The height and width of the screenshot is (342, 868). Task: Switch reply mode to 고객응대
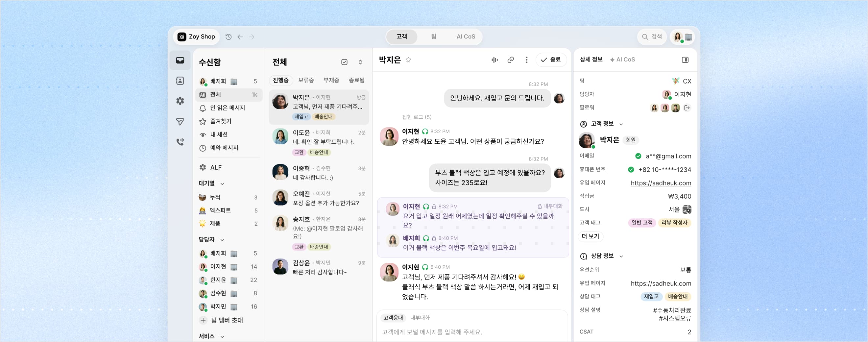coord(393,317)
